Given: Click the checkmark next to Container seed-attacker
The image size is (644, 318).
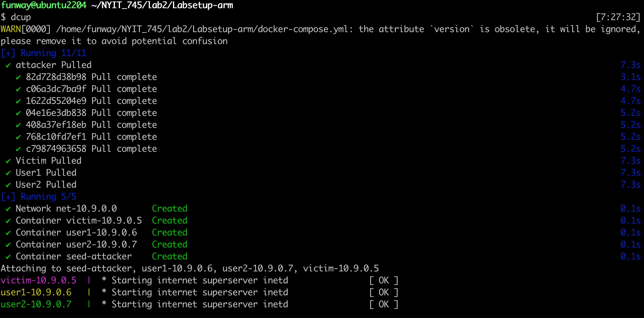Looking at the screenshot, I should 8,257.
